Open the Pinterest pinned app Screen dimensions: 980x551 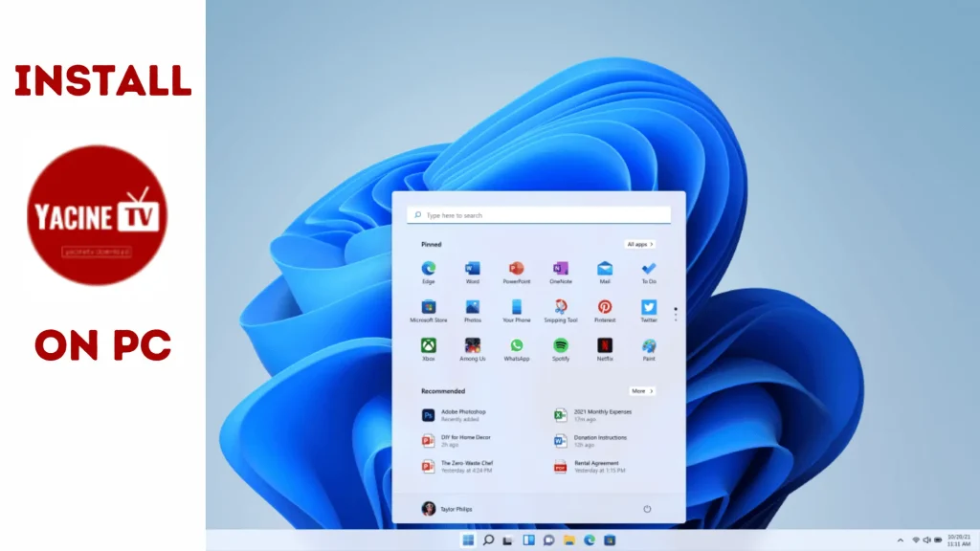coord(605,307)
